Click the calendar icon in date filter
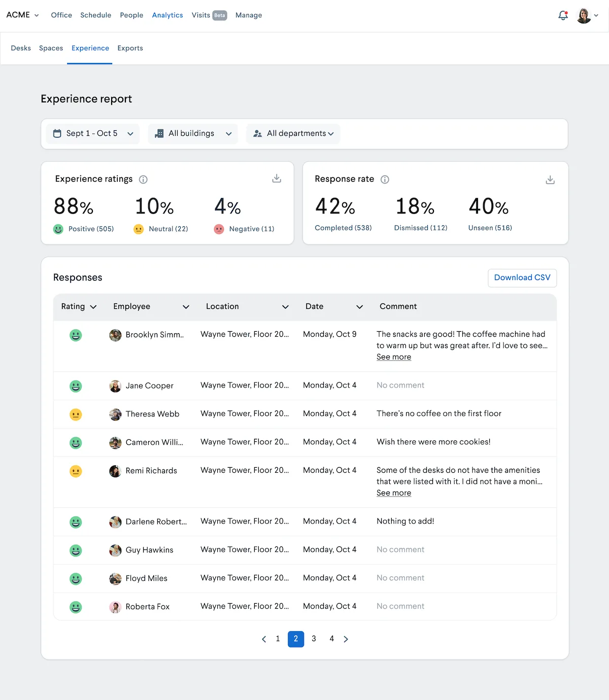Screen dimensions: 609x700 (x=57, y=133)
